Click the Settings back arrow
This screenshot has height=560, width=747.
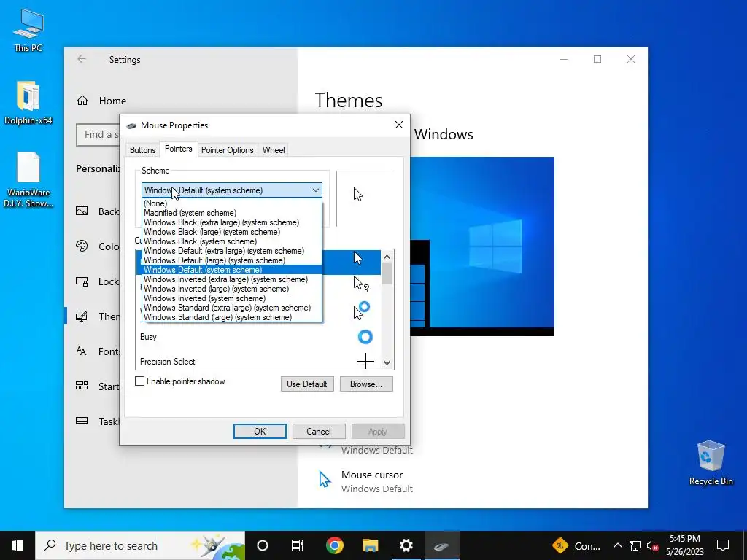coord(82,59)
